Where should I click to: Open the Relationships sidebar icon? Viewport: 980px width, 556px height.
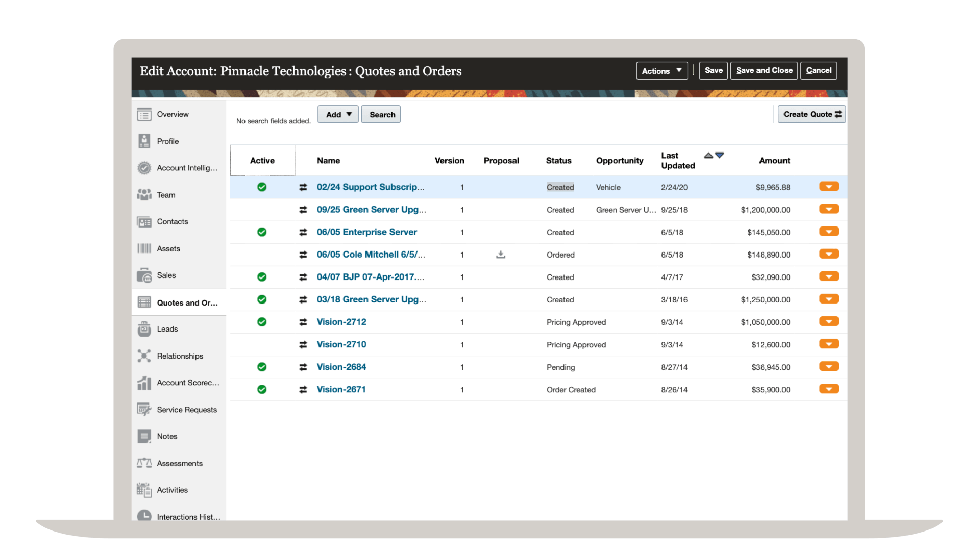point(144,356)
